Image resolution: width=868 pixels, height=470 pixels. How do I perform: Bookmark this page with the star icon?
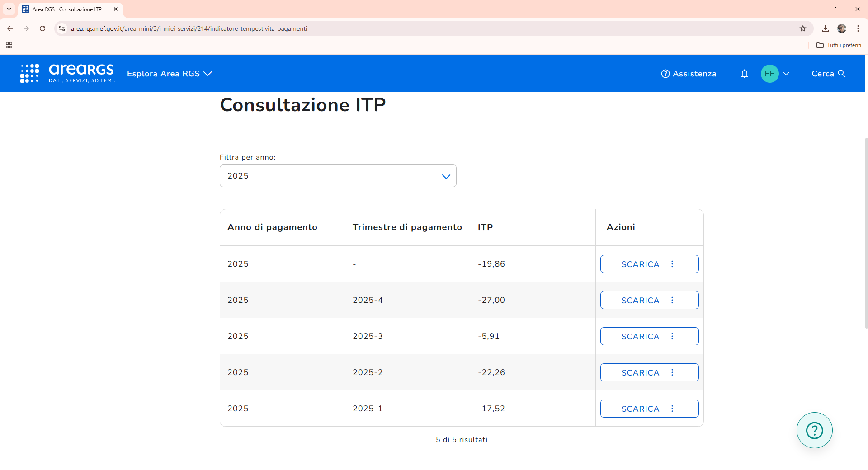(803, 28)
